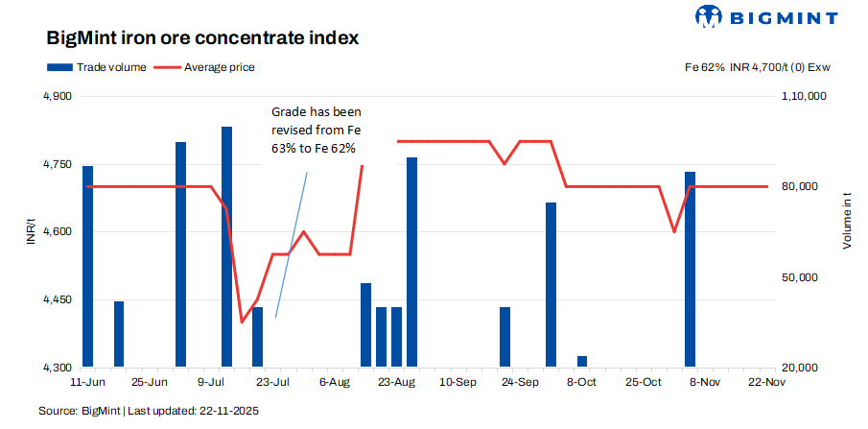This screenshot has width=868, height=429.
Task: Click the blue Trade volume legend swatch
Action: [59, 67]
